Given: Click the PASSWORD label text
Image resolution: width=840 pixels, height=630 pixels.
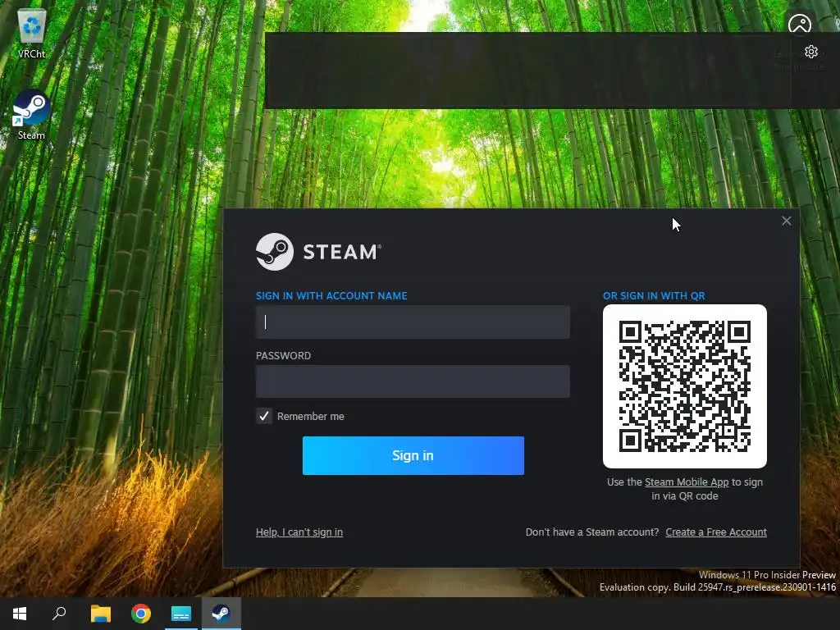Looking at the screenshot, I should 283,356.
